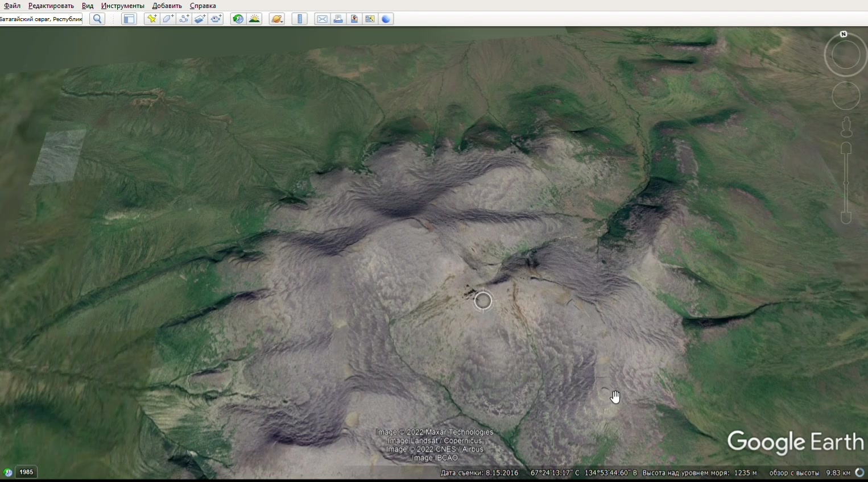The height and width of the screenshot is (482, 868).
Task: Click the blue Earth globe icon
Action: [x=386, y=19]
